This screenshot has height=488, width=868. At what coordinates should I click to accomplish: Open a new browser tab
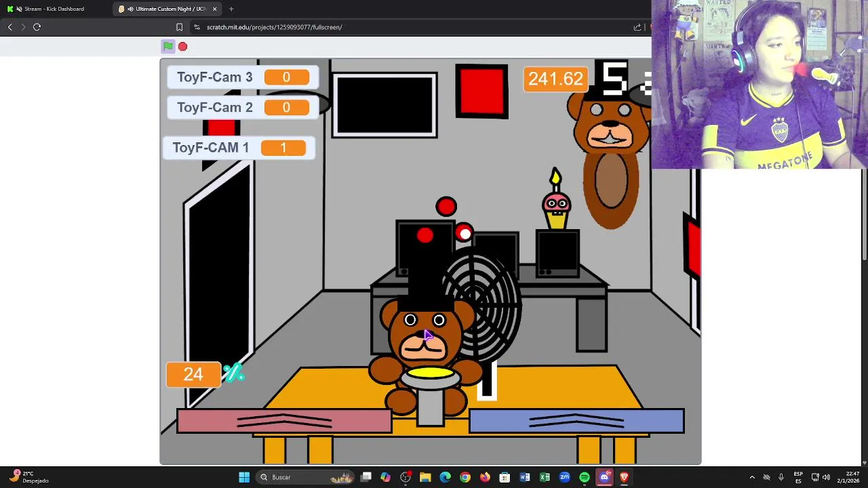point(231,9)
